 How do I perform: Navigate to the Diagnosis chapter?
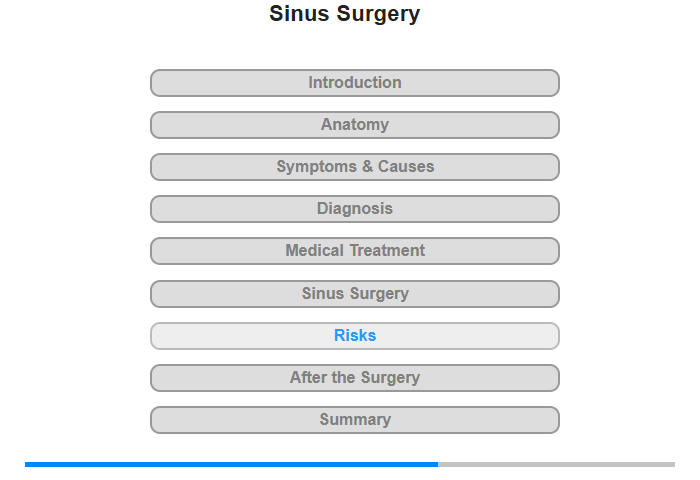point(355,209)
